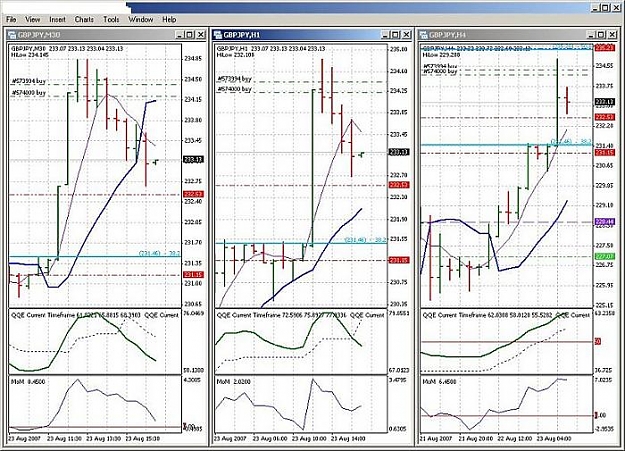Open the View menu
625x451 pixels.
(33, 20)
